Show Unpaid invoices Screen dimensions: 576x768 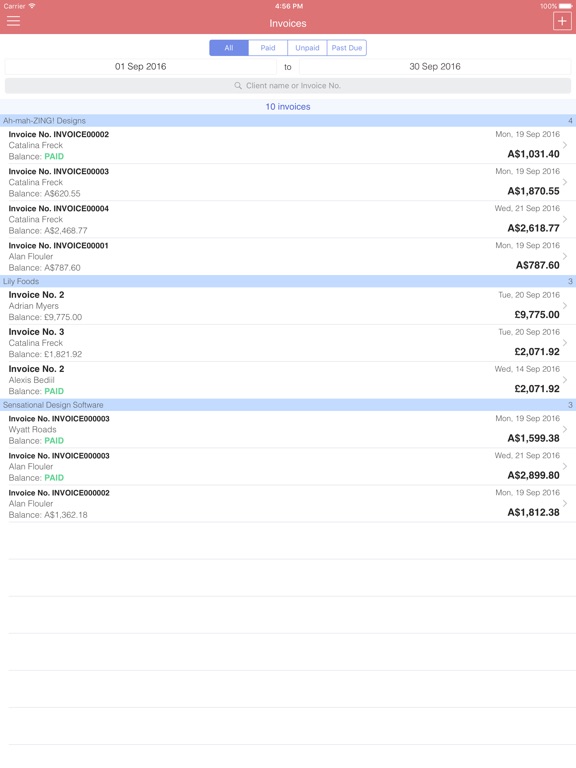[307, 48]
